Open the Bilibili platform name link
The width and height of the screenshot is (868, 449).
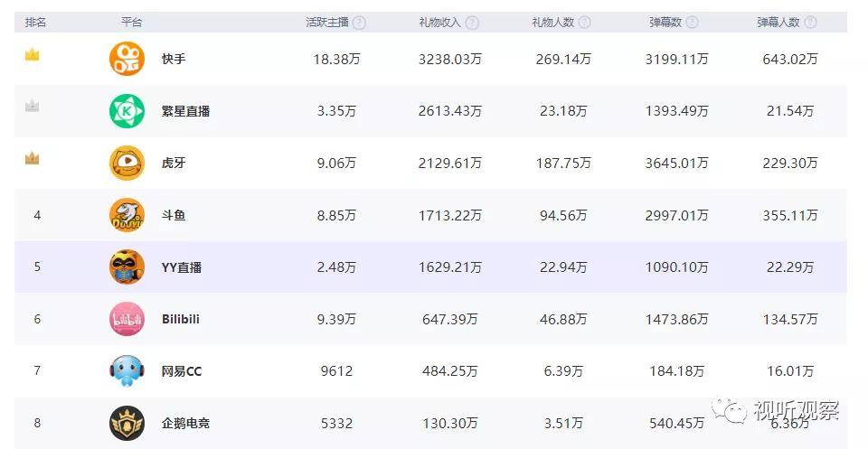click(x=181, y=319)
